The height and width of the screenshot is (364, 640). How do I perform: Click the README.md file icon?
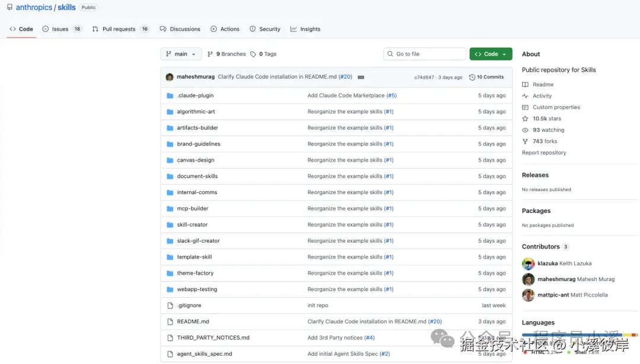click(170, 321)
